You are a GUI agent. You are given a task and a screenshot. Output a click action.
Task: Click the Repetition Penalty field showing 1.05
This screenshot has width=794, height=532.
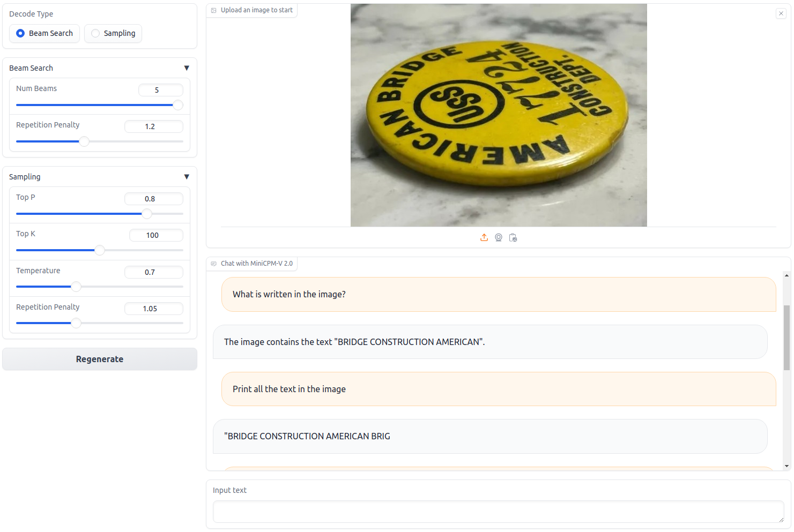(x=154, y=309)
